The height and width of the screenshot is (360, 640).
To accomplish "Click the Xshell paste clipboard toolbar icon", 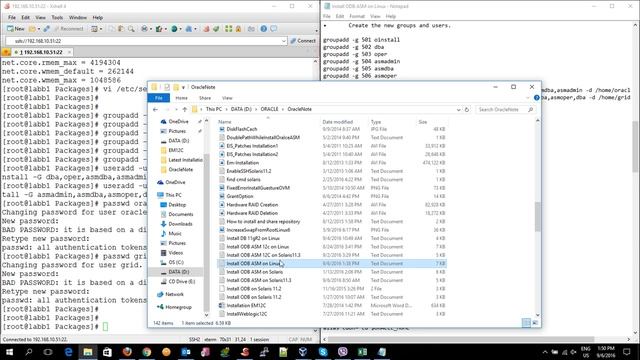I will pos(121,29).
